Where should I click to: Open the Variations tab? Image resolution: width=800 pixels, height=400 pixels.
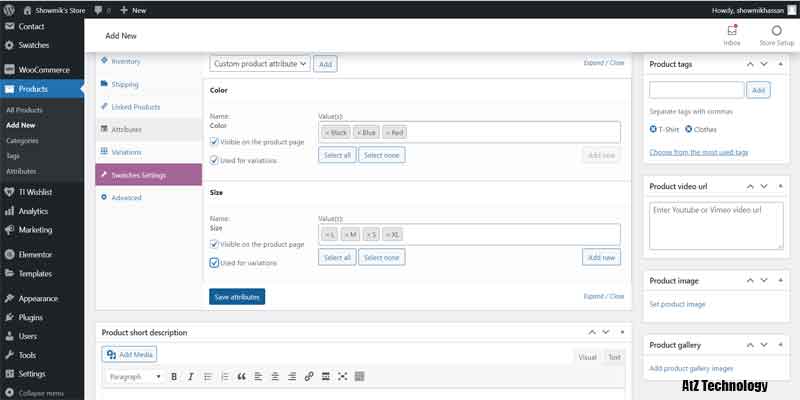click(x=127, y=152)
